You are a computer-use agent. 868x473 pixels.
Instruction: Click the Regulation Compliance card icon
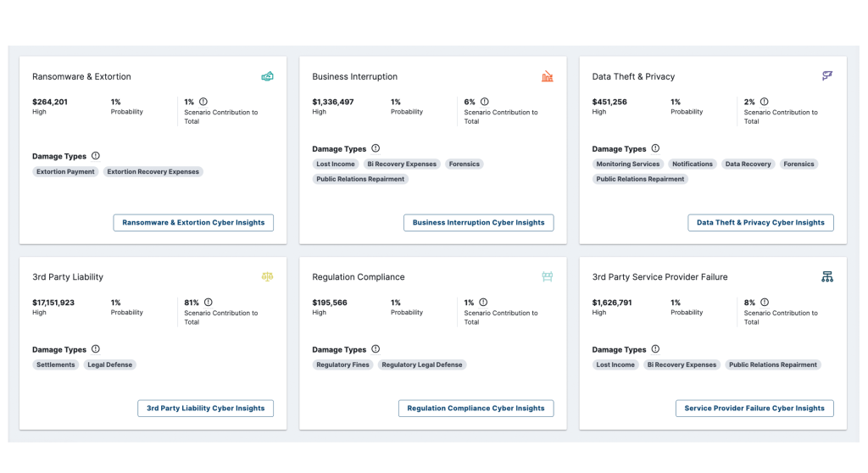click(547, 277)
